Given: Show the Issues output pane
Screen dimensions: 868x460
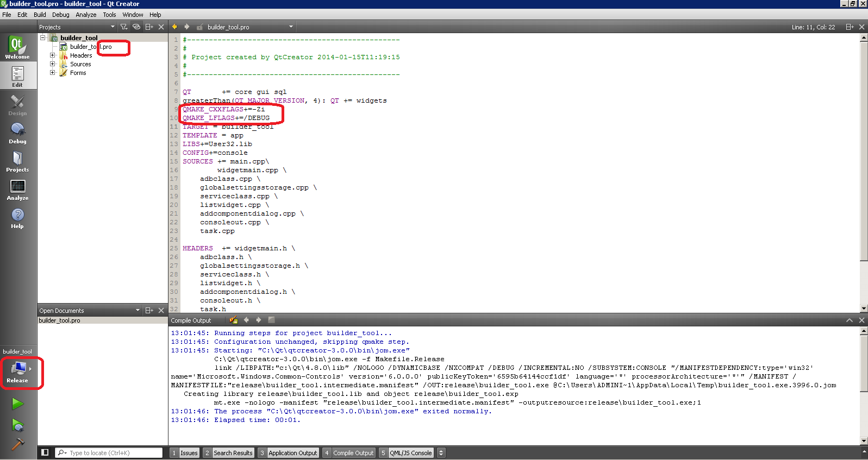Looking at the screenshot, I should 185,452.
